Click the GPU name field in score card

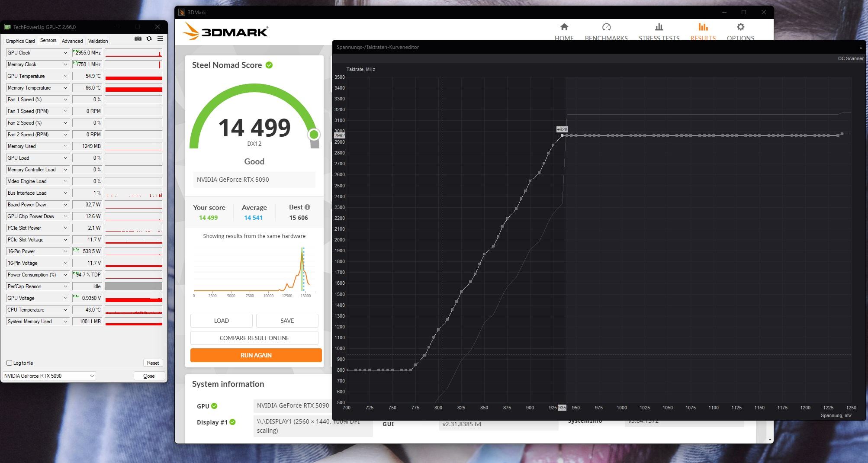click(x=254, y=180)
